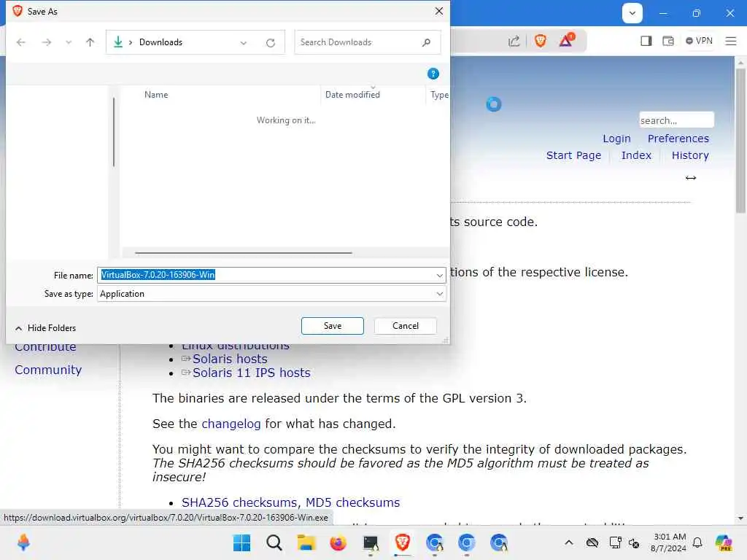Click the File name text field
Image resolution: width=747 pixels, height=560 pixels.
point(266,275)
